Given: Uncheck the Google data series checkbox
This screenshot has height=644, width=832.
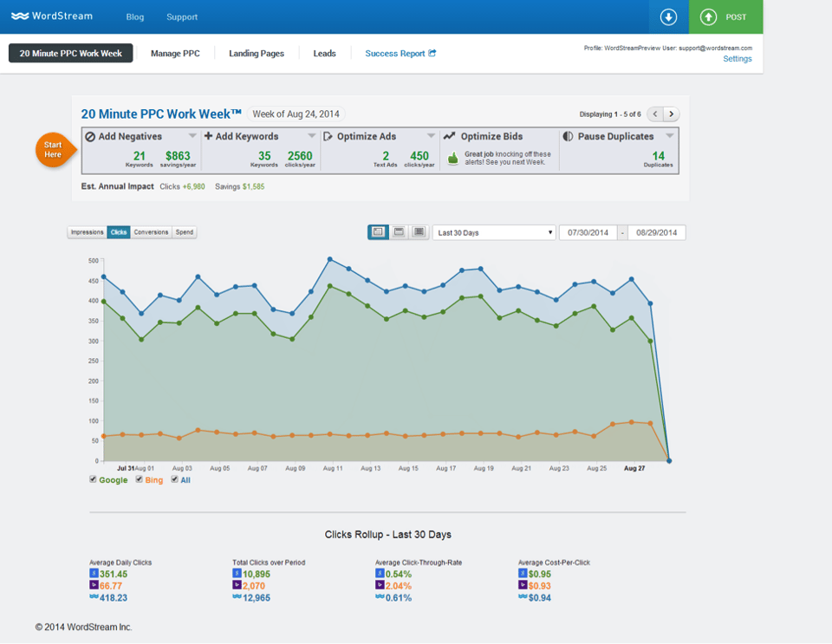Looking at the screenshot, I should click(x=93, y=479).
